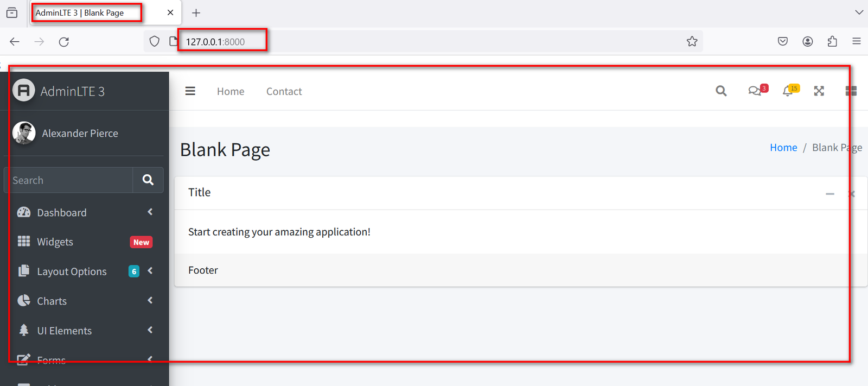Click the Contact navbar link

[x=284, y=91]
